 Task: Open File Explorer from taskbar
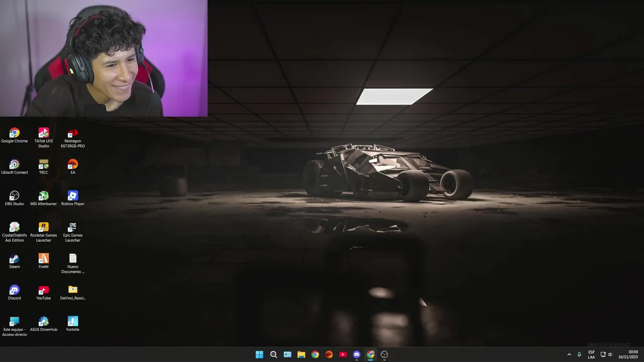coord(301,354)
